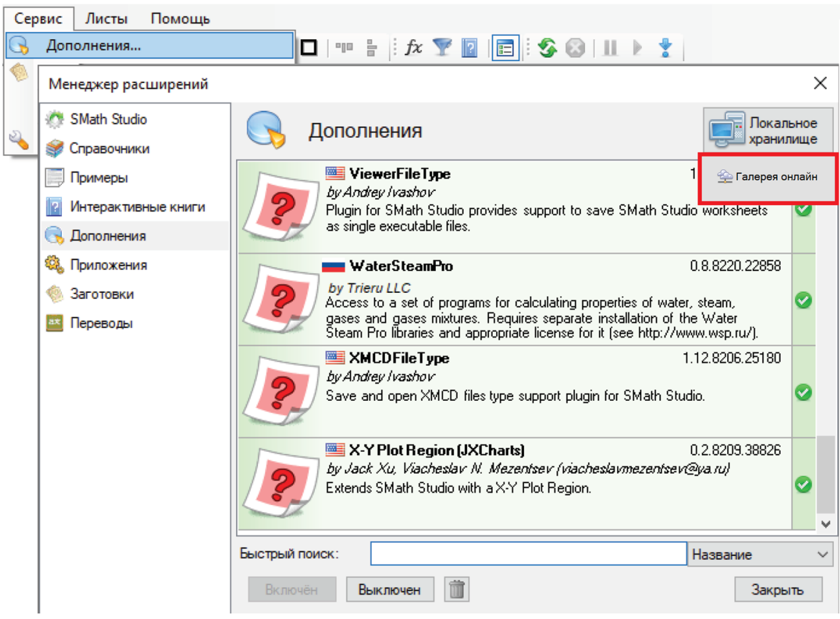Image resolution: width=840 pixels, height=619 pixels.
Task: Click the funnel filter toolbar icon
Action: (x=442, y=48)
